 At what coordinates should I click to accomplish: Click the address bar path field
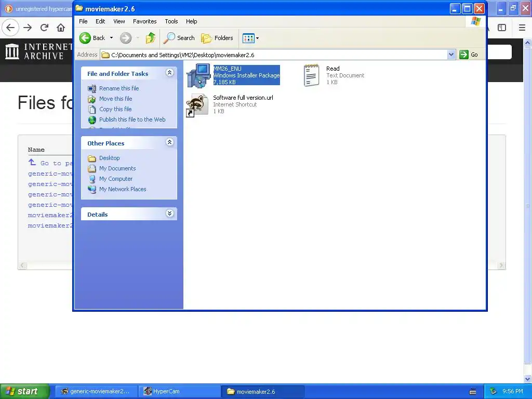click(x=274, y=55)
